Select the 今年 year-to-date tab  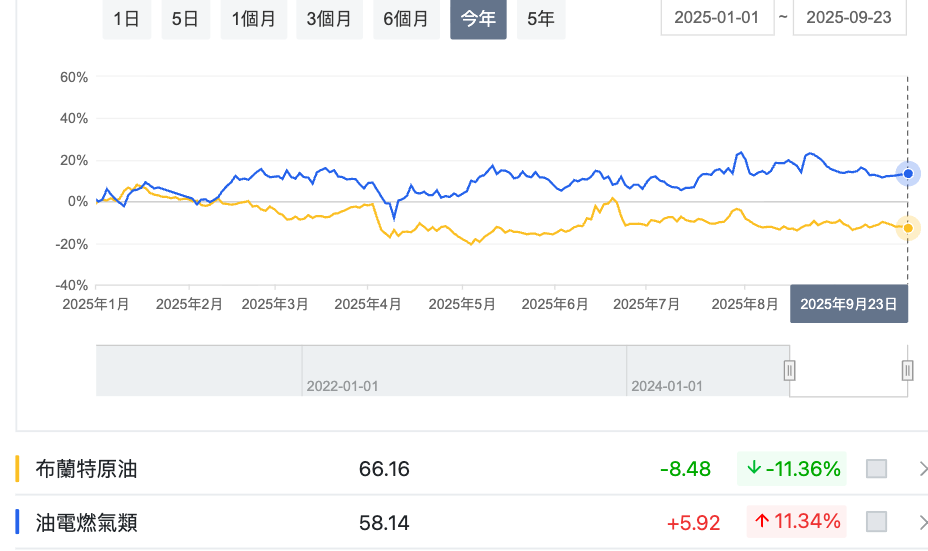[x=478, y=19]
